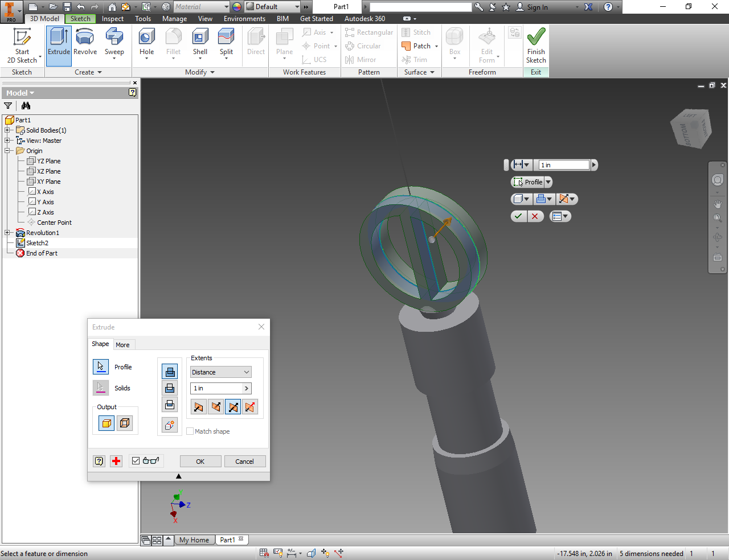Click Profile button in mini-toolbar
Image resolution: width=729 pixels, height=560 pixels.
click(528, 182)
